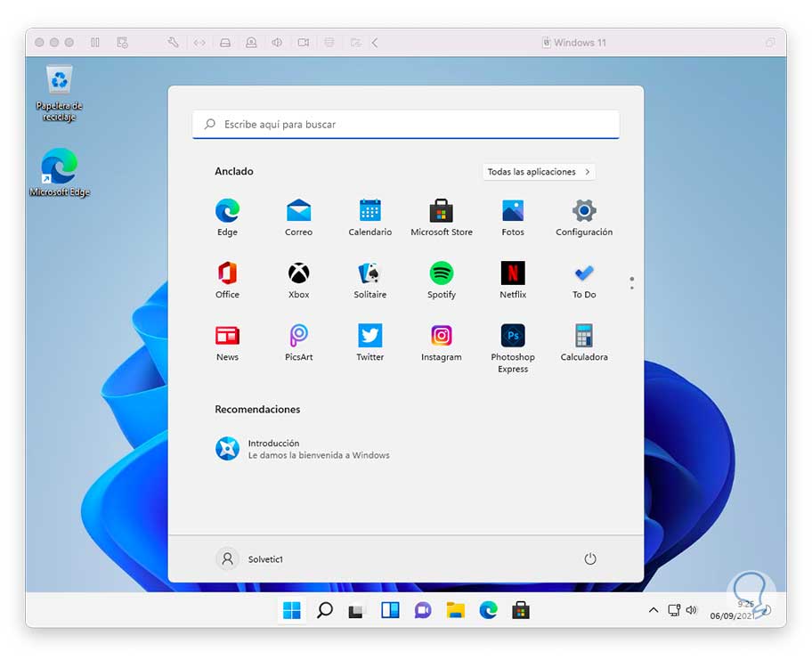Launch Solitaire game
Screen dimensions: 812x668
click(369, 280)
